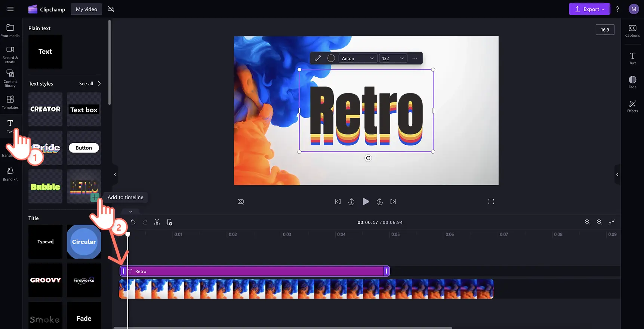Image resolution: width=644 pixels, height=329 pixels.
Task: Click the rotate handle below text
Action: 368,158
